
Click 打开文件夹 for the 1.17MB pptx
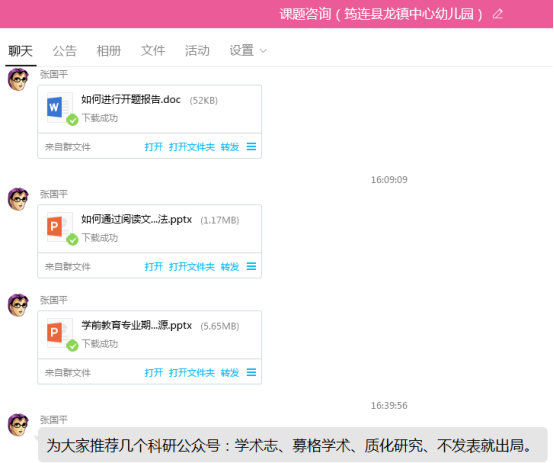click(192, 266)
